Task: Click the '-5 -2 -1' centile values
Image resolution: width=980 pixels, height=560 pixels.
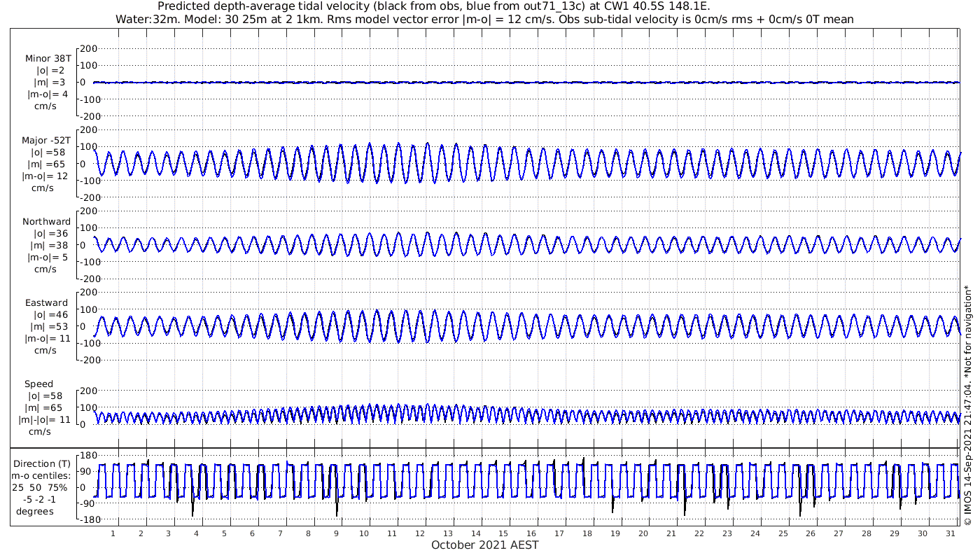Action: pos(38,500)
